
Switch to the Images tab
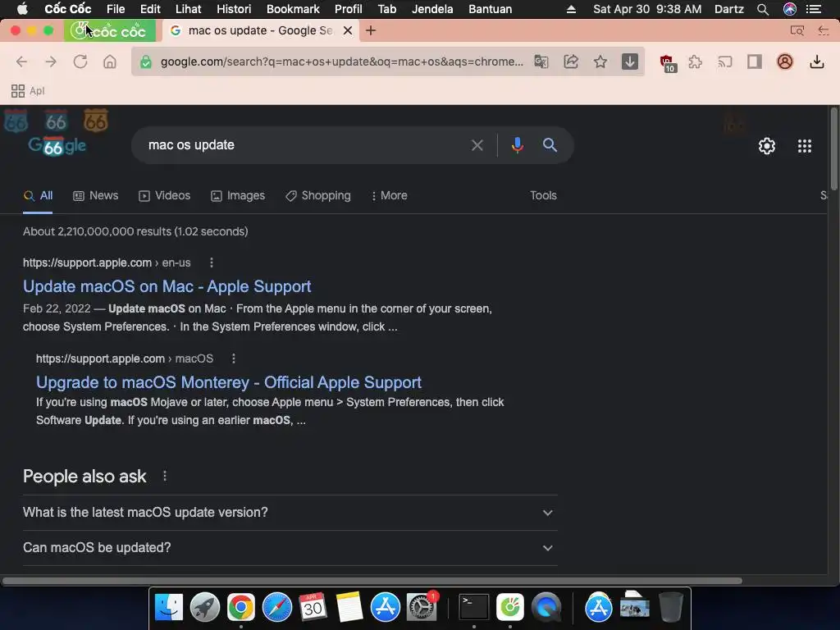coord(238,195)
